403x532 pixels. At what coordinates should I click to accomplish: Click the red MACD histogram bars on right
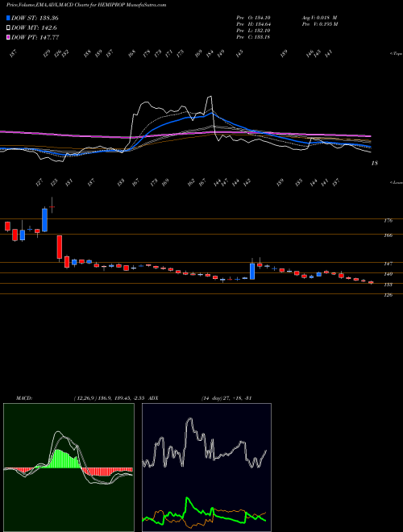(109, 472)
